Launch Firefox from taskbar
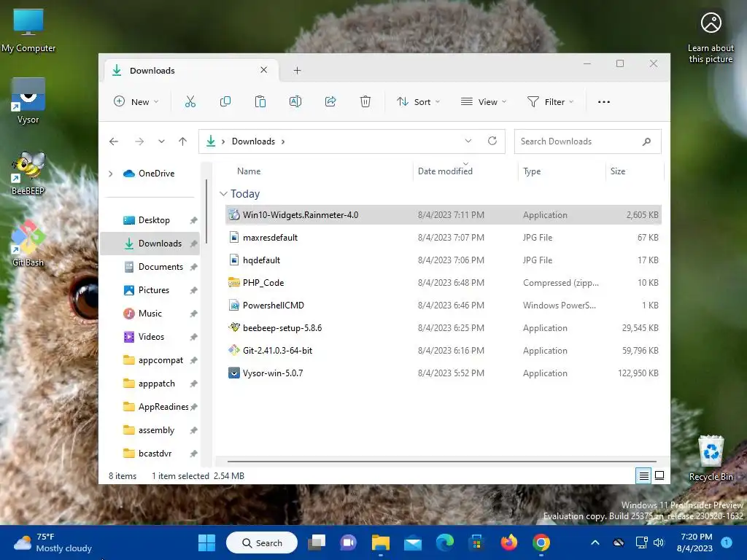Viewport: 747px width, 560px height. (x=508, y=542)
